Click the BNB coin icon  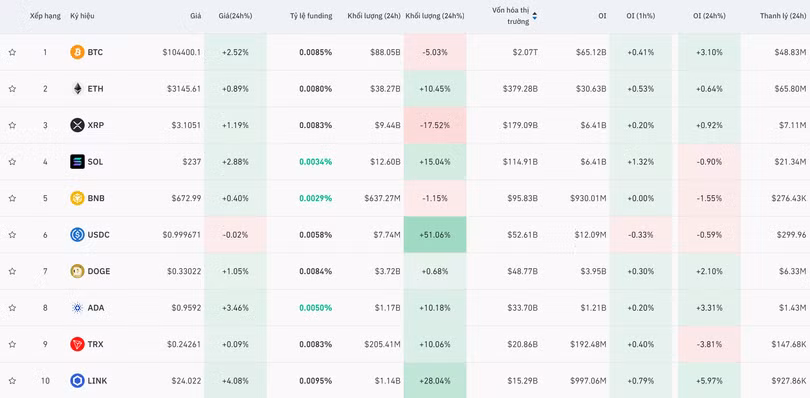pos(77,198)
